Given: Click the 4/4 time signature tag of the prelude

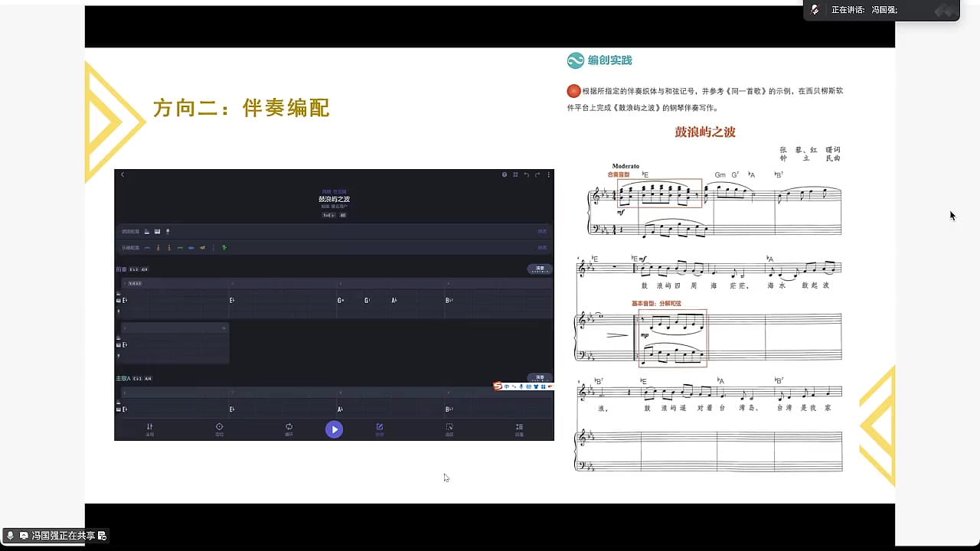Looking at the screenshot, I should [x=144, y=269].
